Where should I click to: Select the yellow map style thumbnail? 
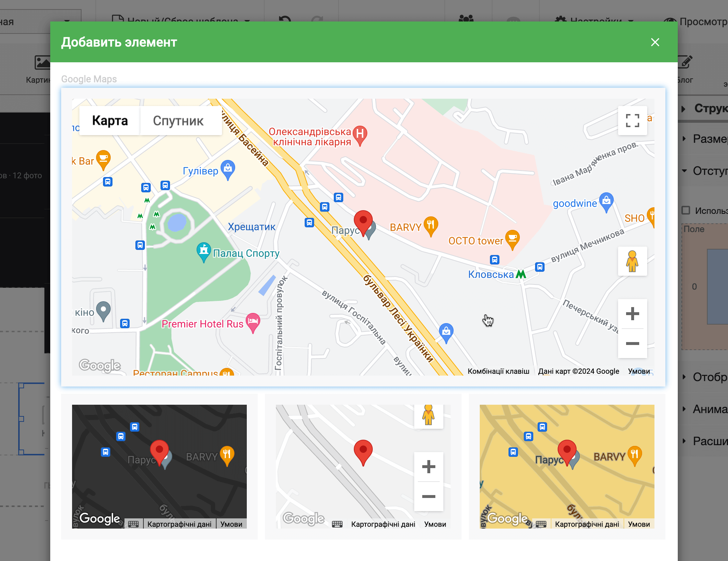pyautogui.click(x=567, y=467)
